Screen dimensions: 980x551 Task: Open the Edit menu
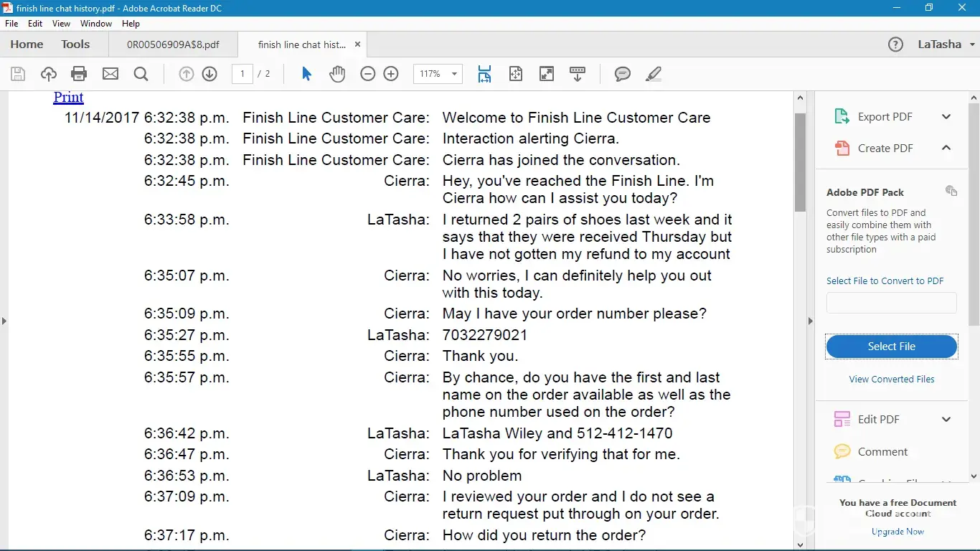[35, 24]
